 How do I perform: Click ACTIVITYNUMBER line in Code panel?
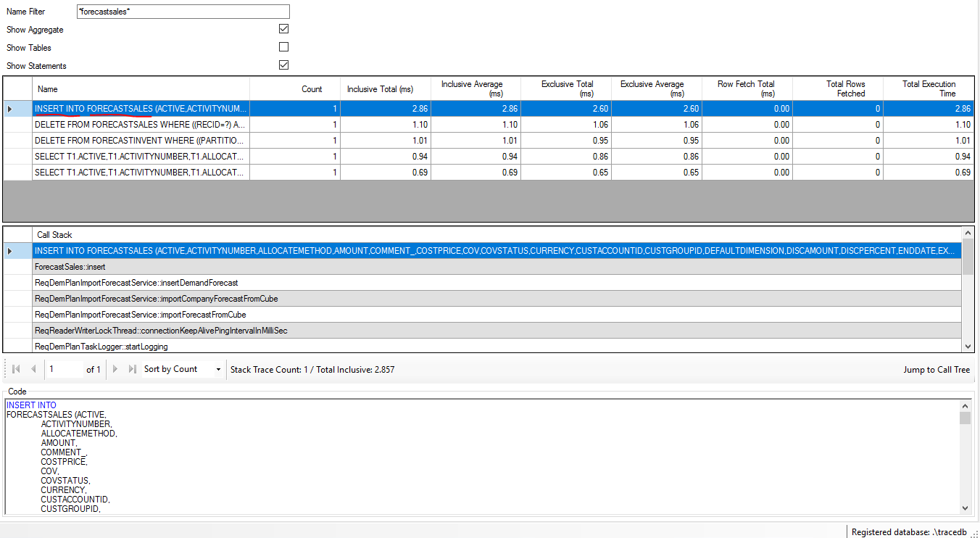click(75, 424)
